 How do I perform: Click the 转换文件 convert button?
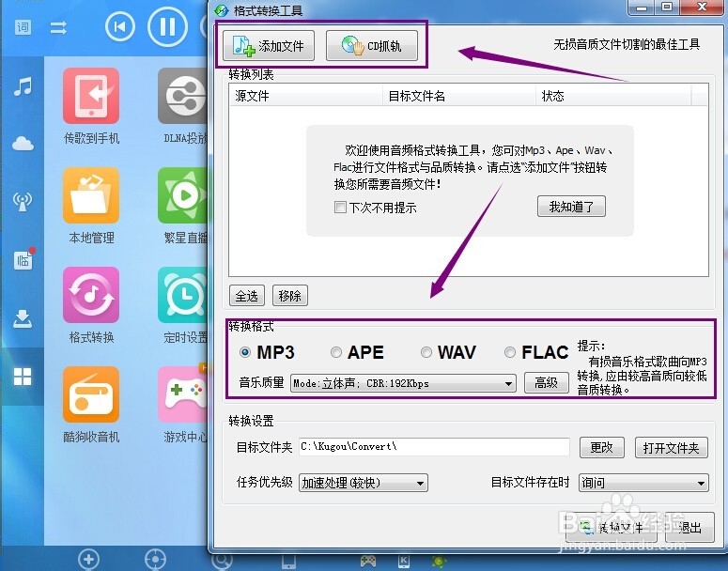[x=612, y=528]
